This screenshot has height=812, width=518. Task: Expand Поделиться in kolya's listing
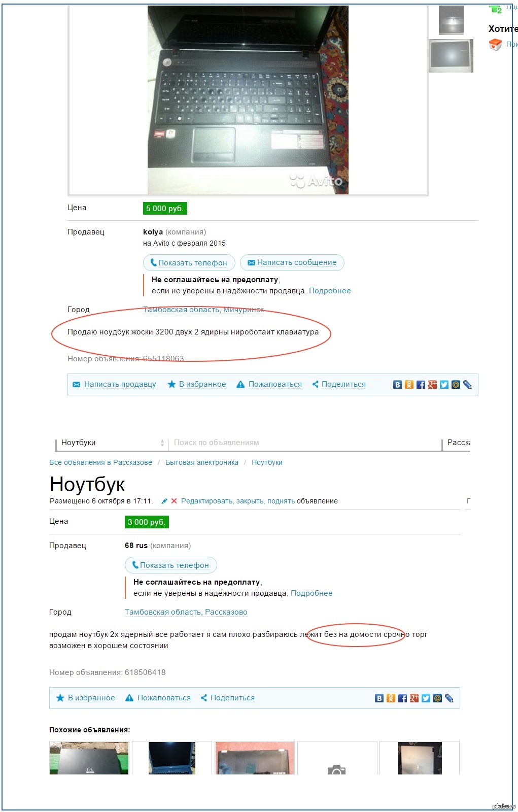[x=339, y=384]
